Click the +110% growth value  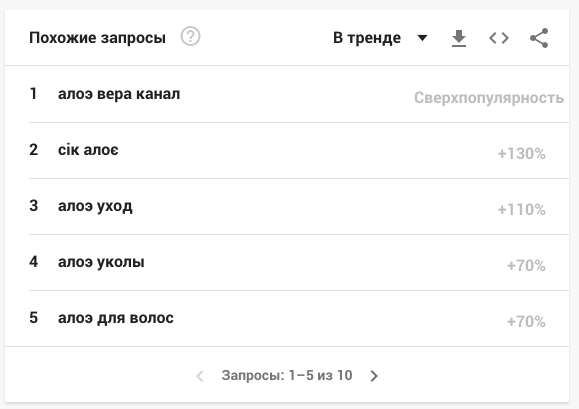pos(521,210)
